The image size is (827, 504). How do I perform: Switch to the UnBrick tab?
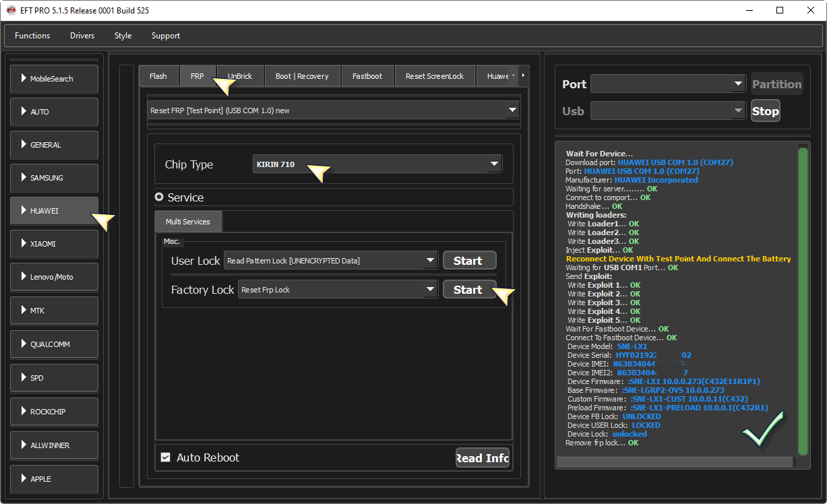click(x=240, y=76)
